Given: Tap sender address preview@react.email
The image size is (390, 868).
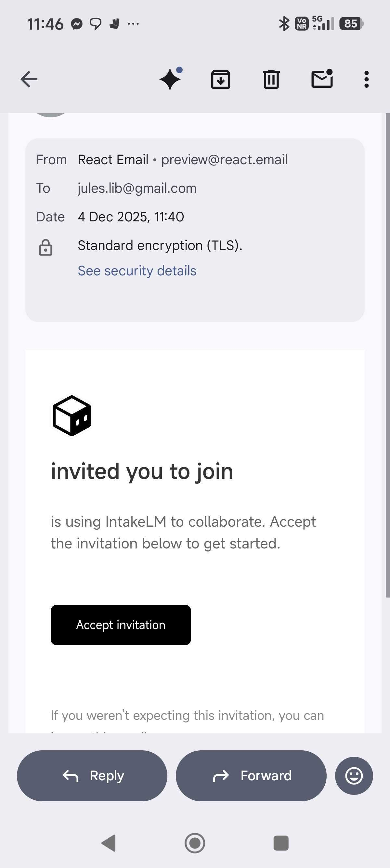Looking at the screenshot, I should 224,160.
